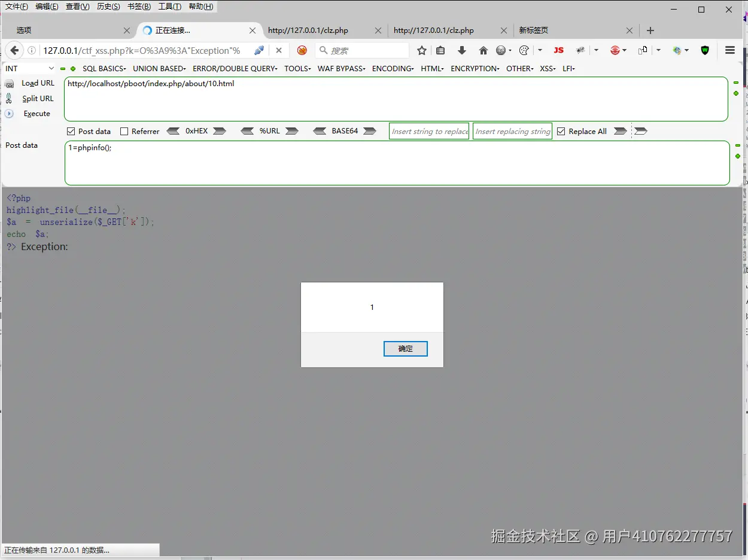Click %URL decode left arrow
This screenshot has width=748, height=560.
(x=247, y=131)
